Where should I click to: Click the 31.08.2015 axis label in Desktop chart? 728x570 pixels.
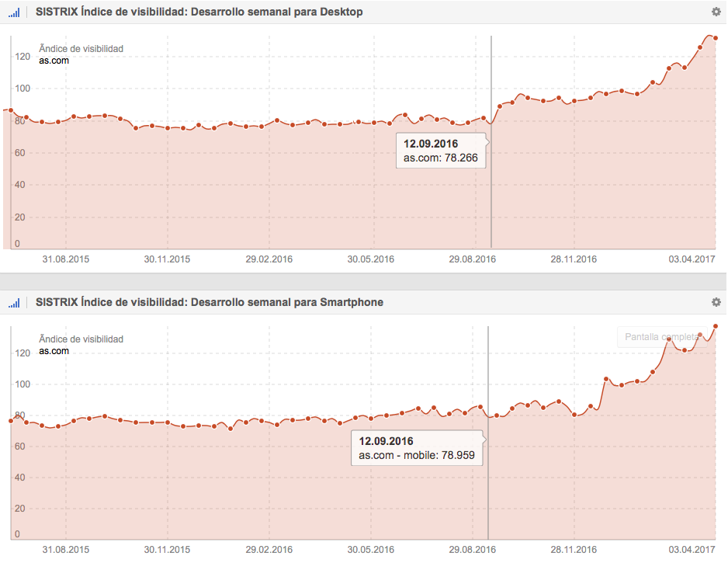pos(66,259)
